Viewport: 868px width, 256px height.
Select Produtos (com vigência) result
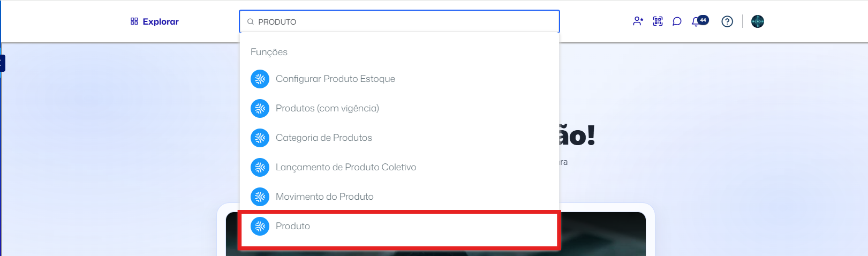[x=399, y=108]
